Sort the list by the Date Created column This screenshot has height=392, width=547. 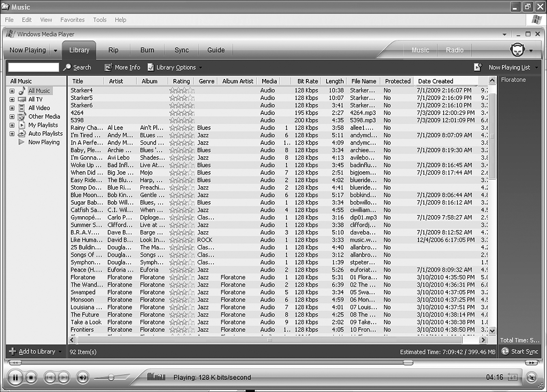(445, 81)
